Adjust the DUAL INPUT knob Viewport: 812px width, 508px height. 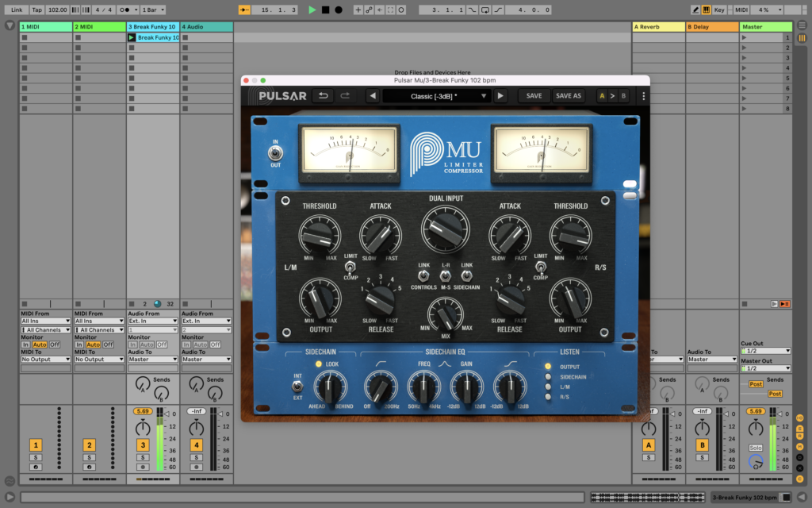point(446,229)
